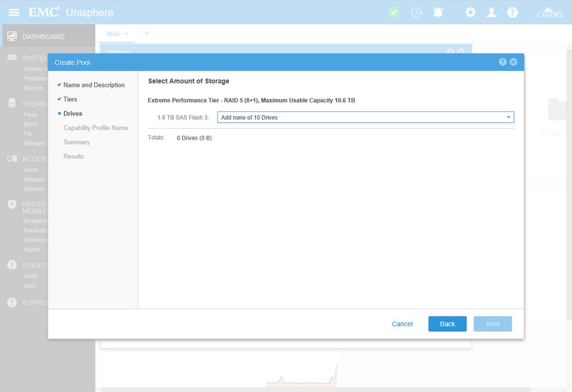Click Cancel in Create Pool dialog

402,324
